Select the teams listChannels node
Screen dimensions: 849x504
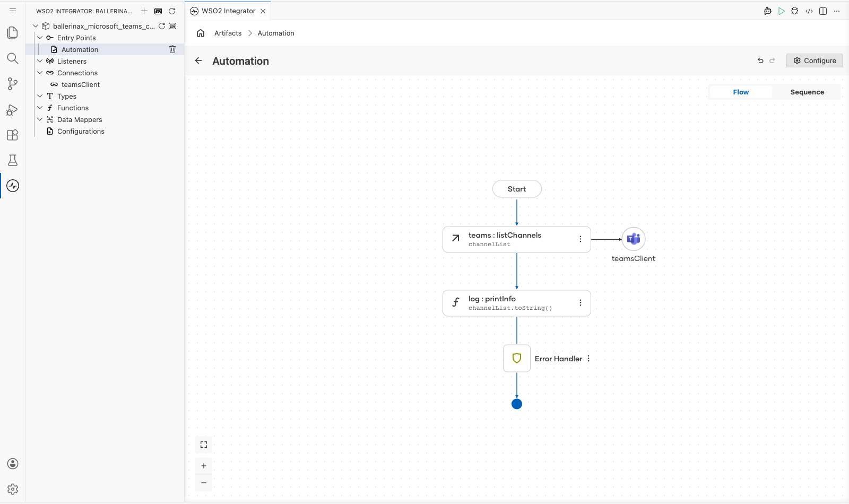coord(517,239)
